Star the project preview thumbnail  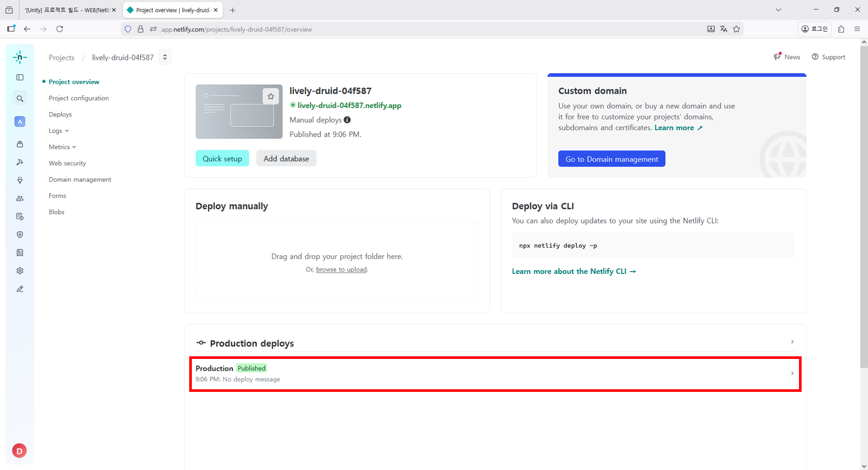(271, 96)
